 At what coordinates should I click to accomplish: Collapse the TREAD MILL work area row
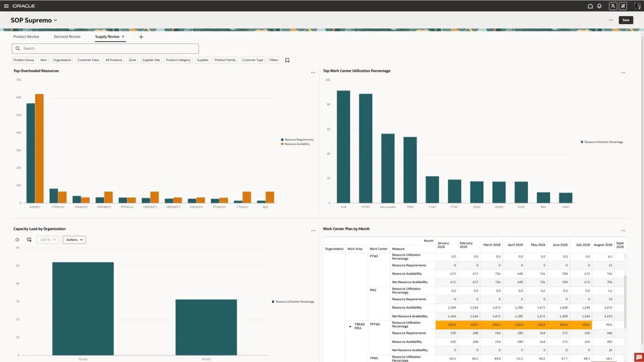[x=350, y=326]
